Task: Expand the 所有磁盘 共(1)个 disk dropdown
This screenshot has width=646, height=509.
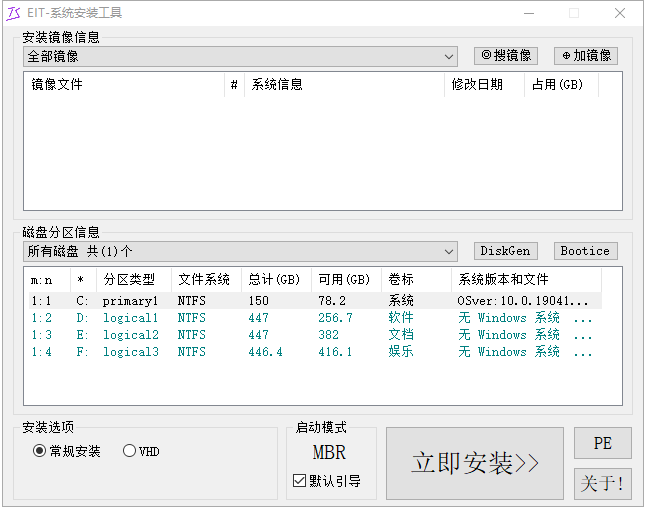Action: (x=241, y=251)
